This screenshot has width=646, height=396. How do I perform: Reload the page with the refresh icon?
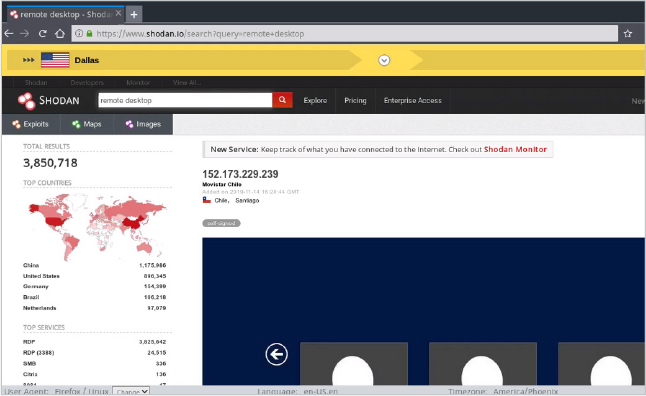point(42,34)
